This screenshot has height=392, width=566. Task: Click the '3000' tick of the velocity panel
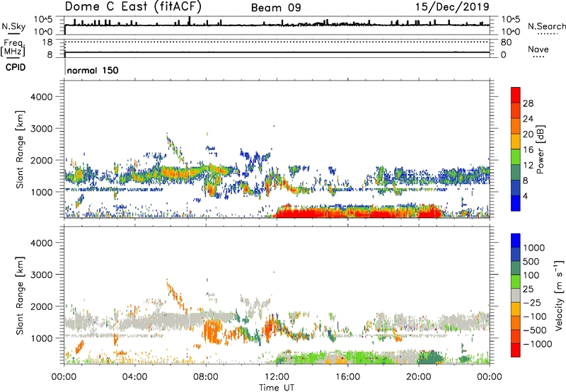tap(41, 275)
